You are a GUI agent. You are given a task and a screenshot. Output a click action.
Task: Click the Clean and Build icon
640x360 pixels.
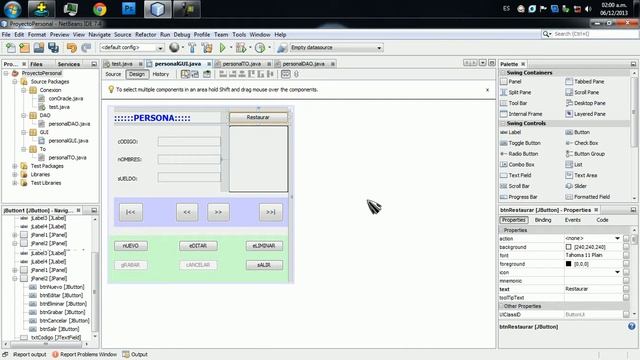(x=207, y=48)
